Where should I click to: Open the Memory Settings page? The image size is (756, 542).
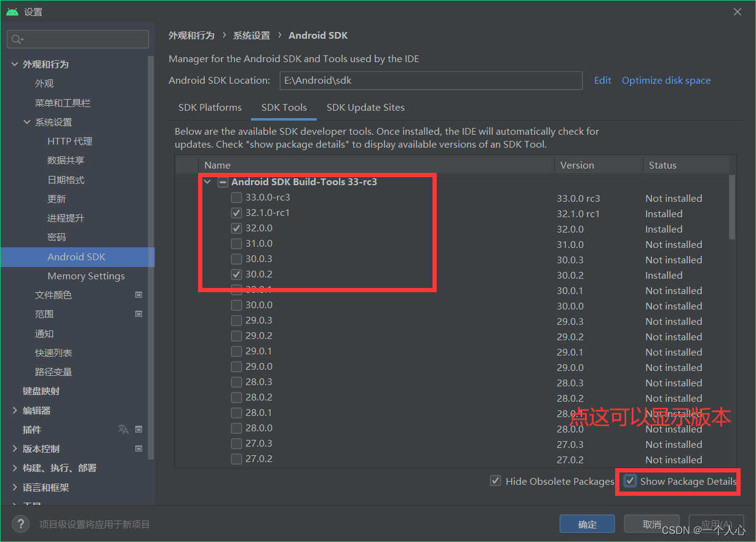click(86, 276)
